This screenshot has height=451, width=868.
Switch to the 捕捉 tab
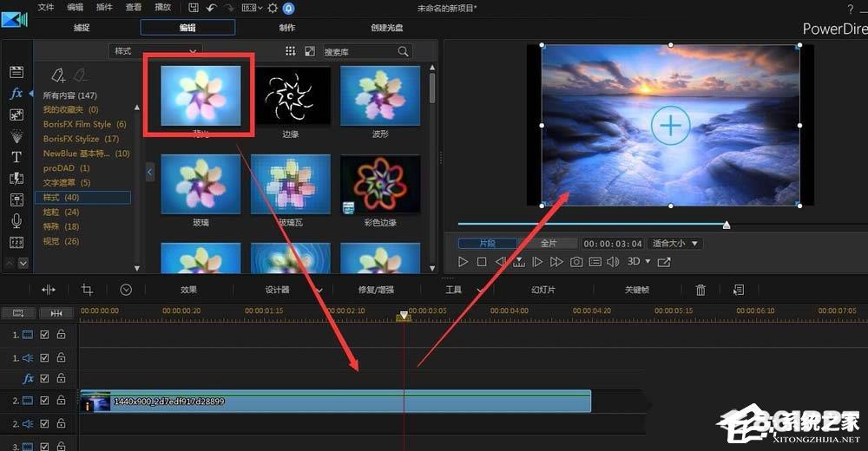[x=82, y=27]
